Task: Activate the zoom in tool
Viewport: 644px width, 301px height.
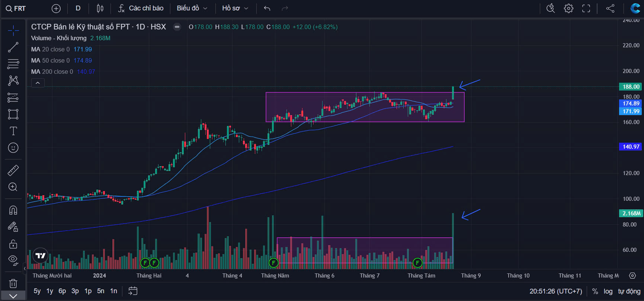Action: coord(13,187)
